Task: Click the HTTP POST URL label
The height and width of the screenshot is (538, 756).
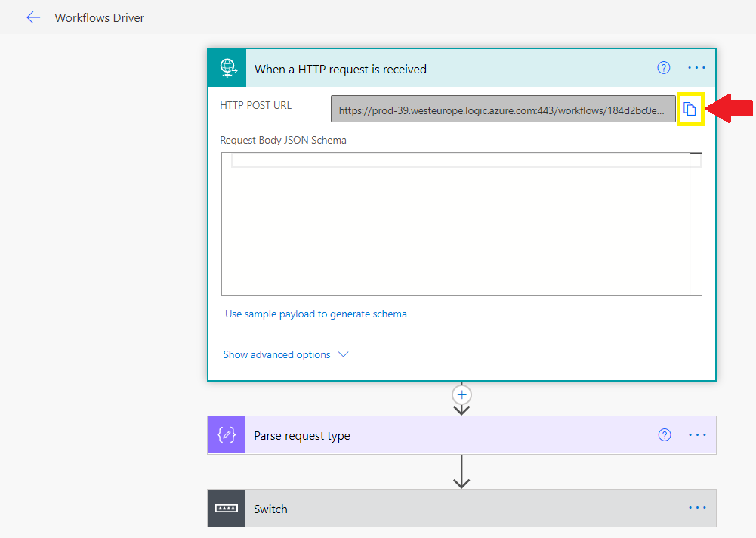Action: [255, 105]
